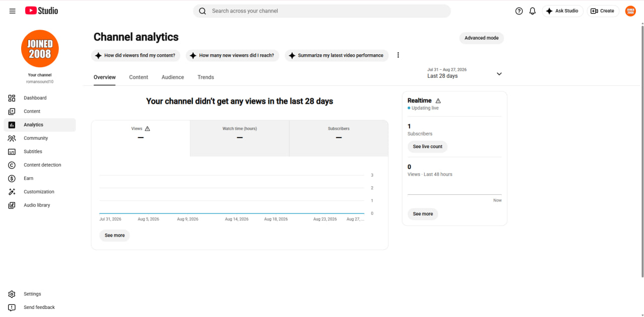Click See more in the Realtime card
The height and width of the screenshot is (317, 644).
pos(423,214)
